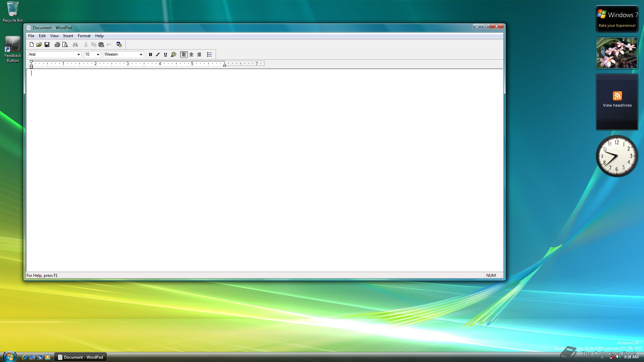Open the Insert menu
Viewport: 644px width, 362px height.
pyautogui.click(x=68, y=36)
